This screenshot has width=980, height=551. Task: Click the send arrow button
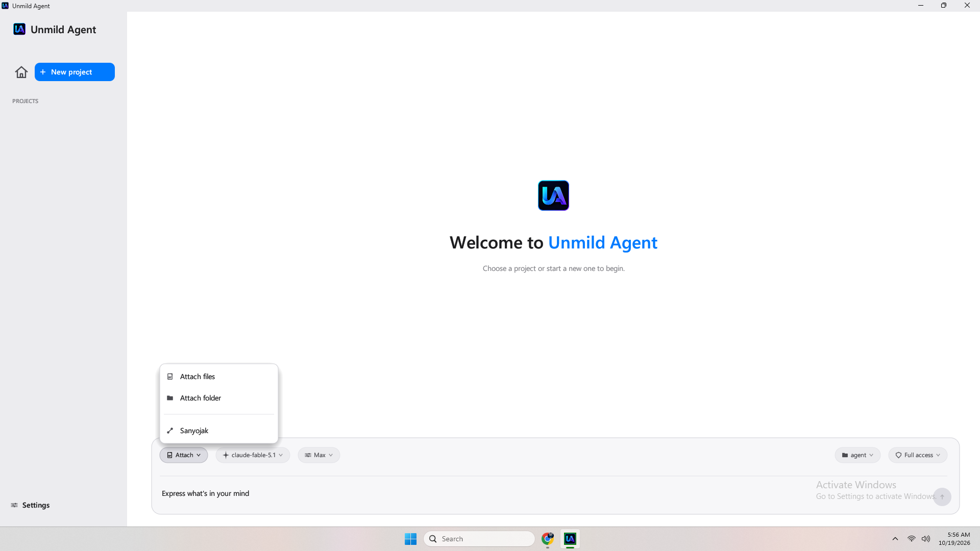point(942,497)
